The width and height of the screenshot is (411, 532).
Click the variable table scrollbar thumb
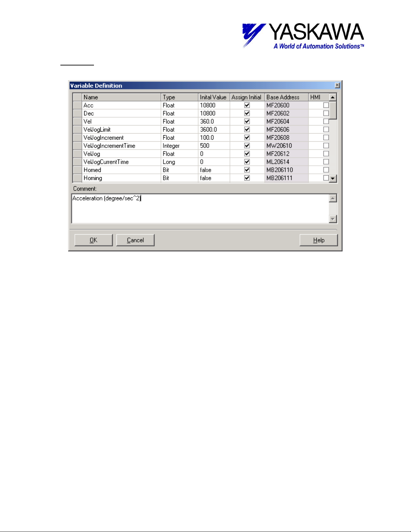pos(333,110)
